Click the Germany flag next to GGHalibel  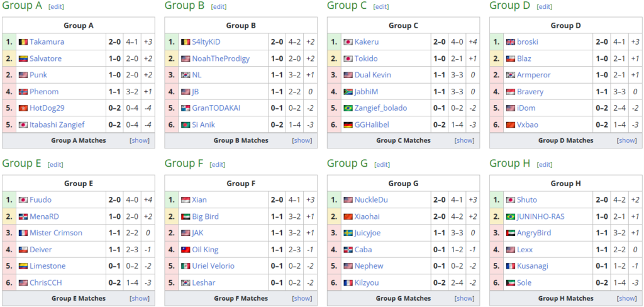point(348,125)
